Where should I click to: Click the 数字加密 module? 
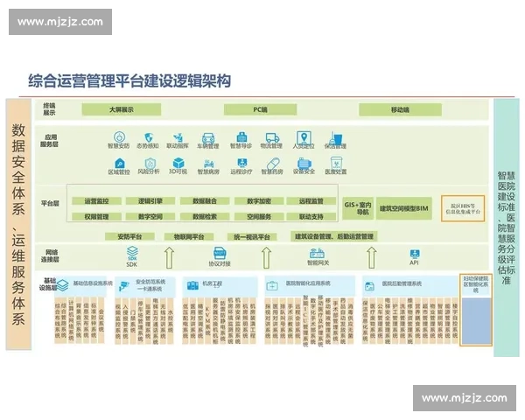(x=259, y=201)
